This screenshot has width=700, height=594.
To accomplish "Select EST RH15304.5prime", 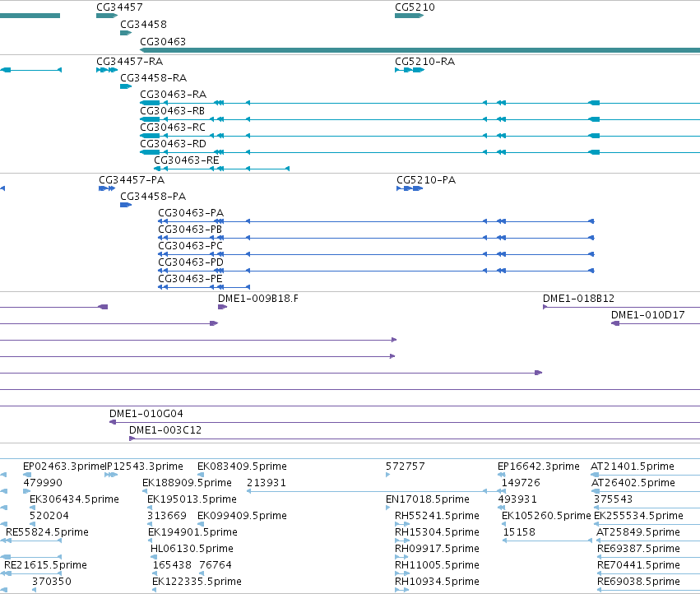I will click(x=437, y=533).
